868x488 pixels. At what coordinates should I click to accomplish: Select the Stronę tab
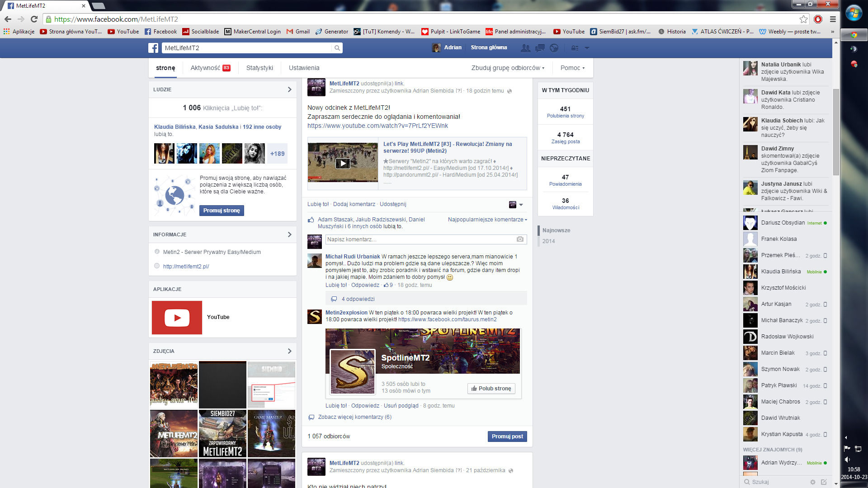click(165, 68)
